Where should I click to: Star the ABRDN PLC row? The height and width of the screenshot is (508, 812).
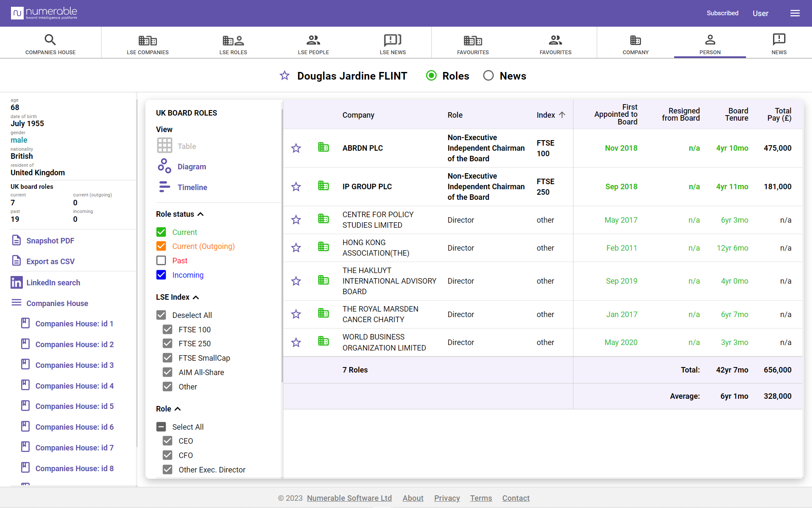[x=296, y=148]
